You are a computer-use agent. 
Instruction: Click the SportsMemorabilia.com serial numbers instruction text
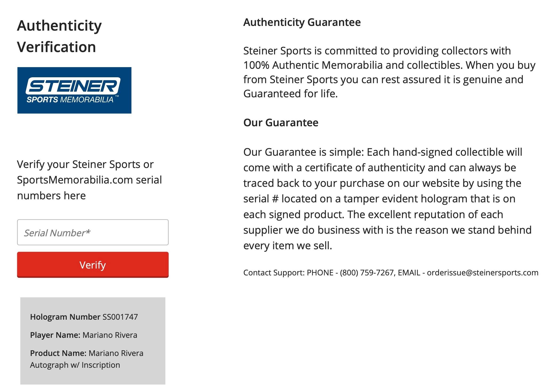(89, 180)
